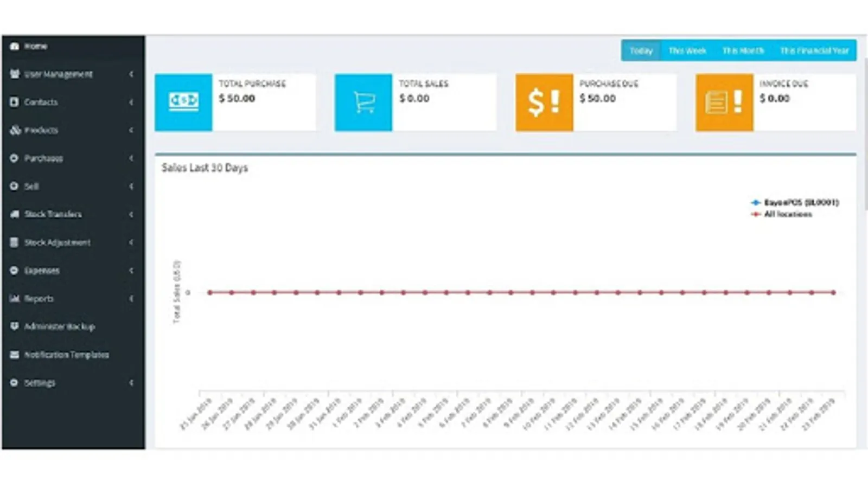Click the Expenses minus icon
Screen dimensions: 868x488
coord(15,270)
